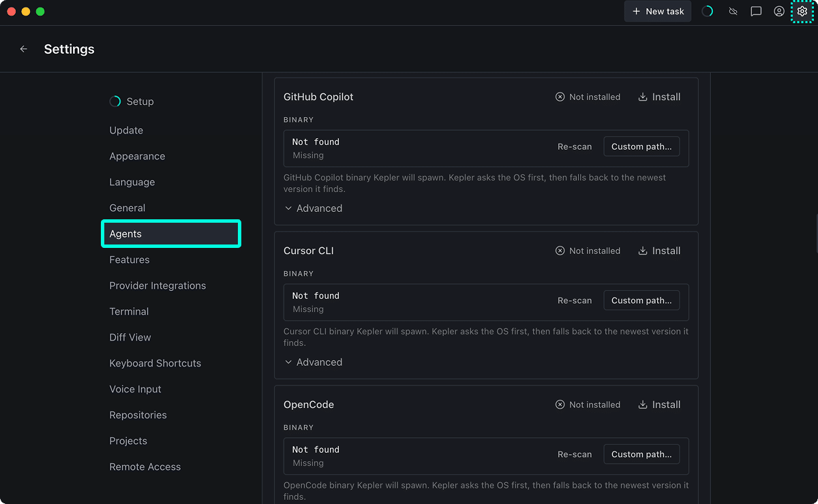This screenshot has width=818, height=504.
Task: Click GitHub Copilot Not installed status
Action: pos(588,97)
